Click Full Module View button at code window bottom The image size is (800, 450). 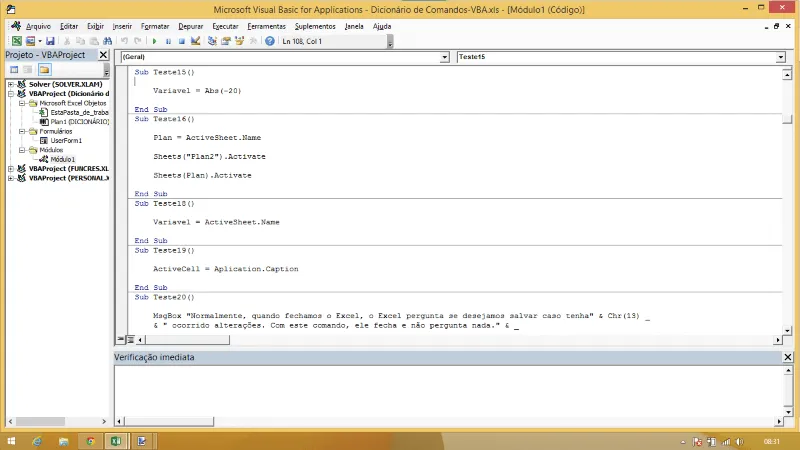[x=131, y=339]
